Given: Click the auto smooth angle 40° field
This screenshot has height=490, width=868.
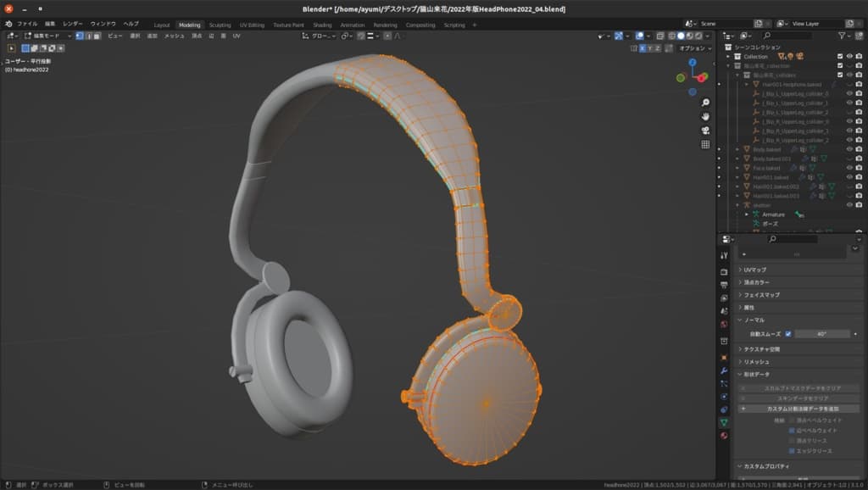Looking at the screenshot, I should 821,334.
